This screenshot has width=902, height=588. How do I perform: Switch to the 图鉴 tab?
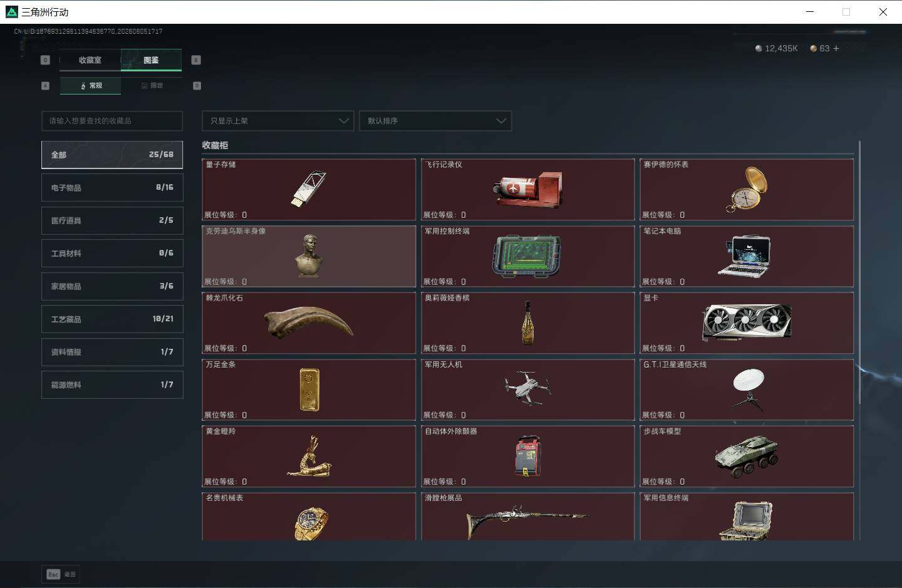tap(151, 60)
